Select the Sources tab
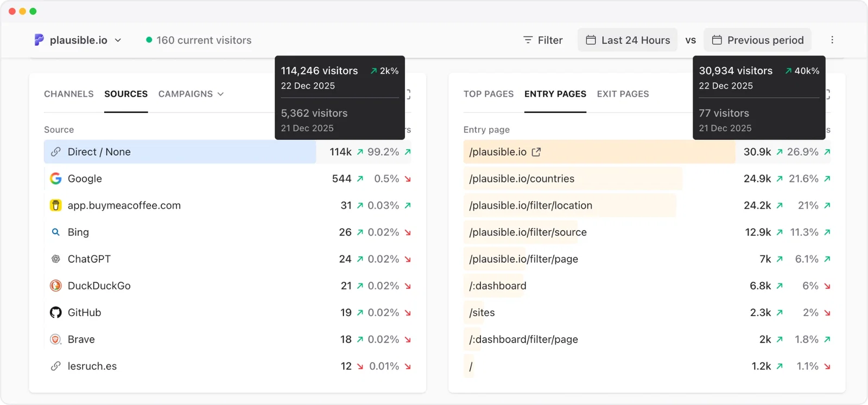This screenshot has height=405, width=868. pos(126,94)
